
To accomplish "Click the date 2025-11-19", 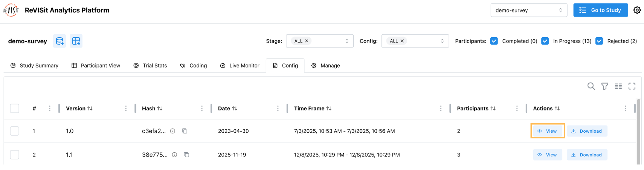I will [232, 155].
